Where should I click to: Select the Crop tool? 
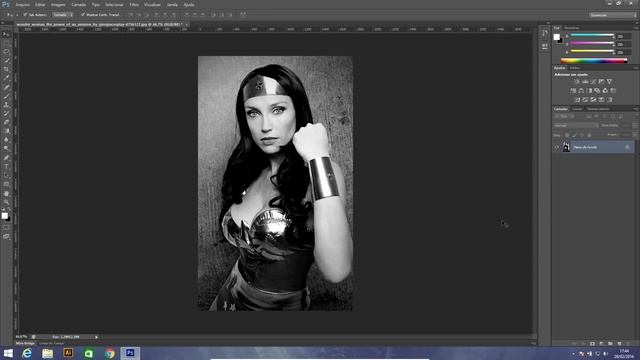click(x=6, y=69)
